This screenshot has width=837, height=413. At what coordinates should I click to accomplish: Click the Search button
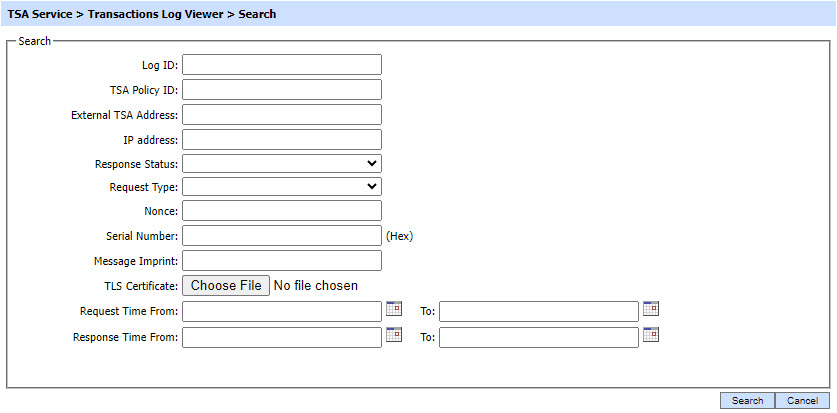747,401
